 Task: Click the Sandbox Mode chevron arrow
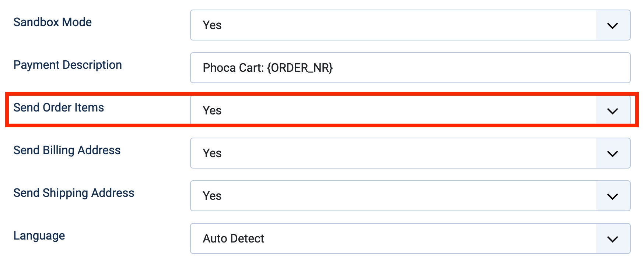click(x=612, y=25)
